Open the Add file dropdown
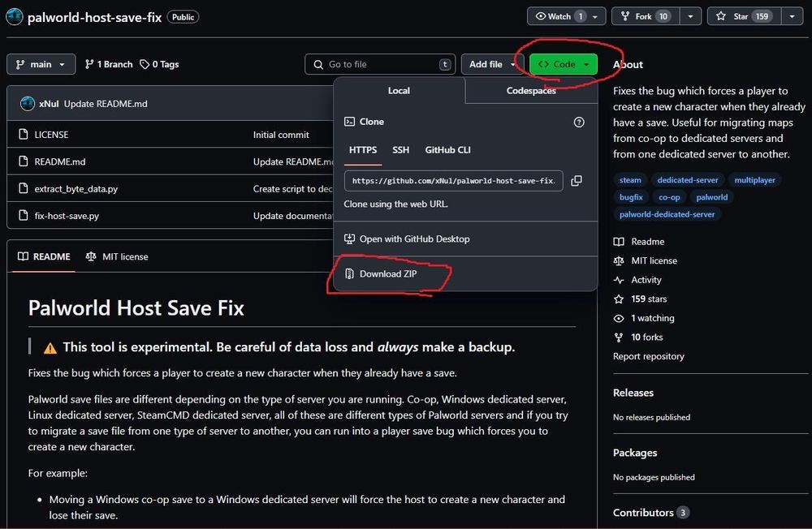 tap(492, 64)
